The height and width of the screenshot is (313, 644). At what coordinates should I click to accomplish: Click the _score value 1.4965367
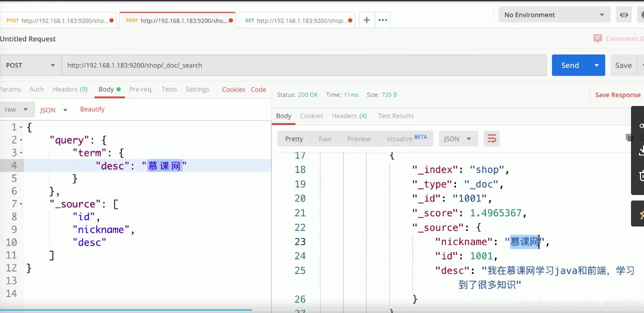tap(496, 213)
